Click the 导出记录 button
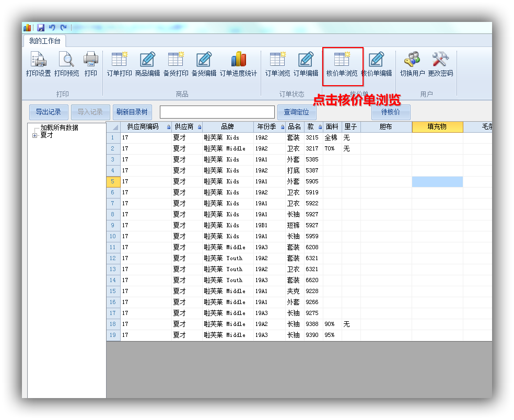This screenshot has width=514, height=420. [49, 112]
